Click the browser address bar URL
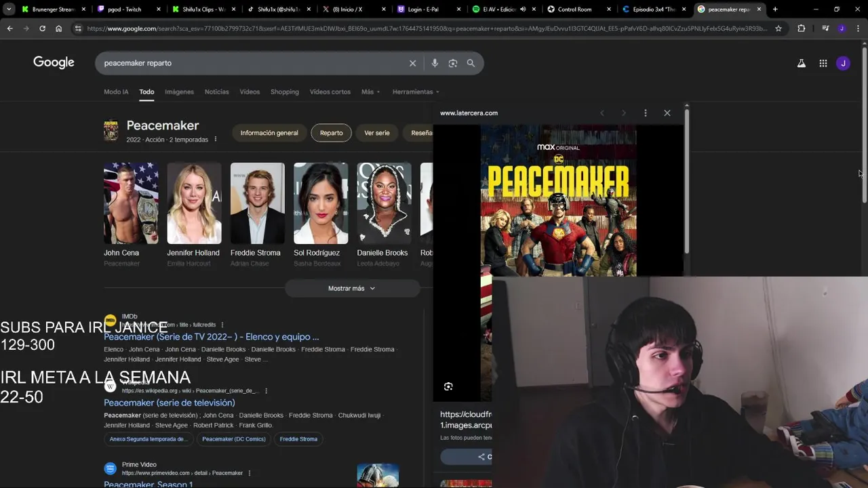 click(x=427, y=28)
